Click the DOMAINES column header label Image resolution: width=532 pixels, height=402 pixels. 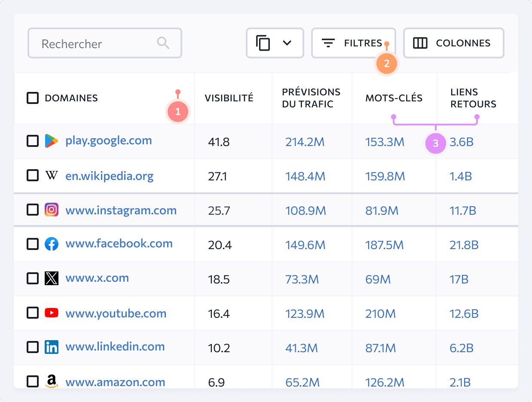[71, 98]
